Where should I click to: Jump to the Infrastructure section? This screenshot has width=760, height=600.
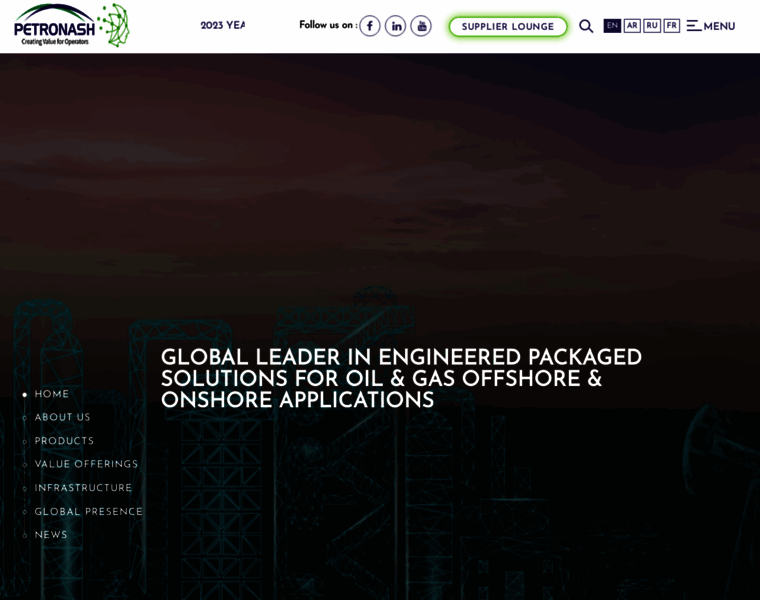(83, 488)
